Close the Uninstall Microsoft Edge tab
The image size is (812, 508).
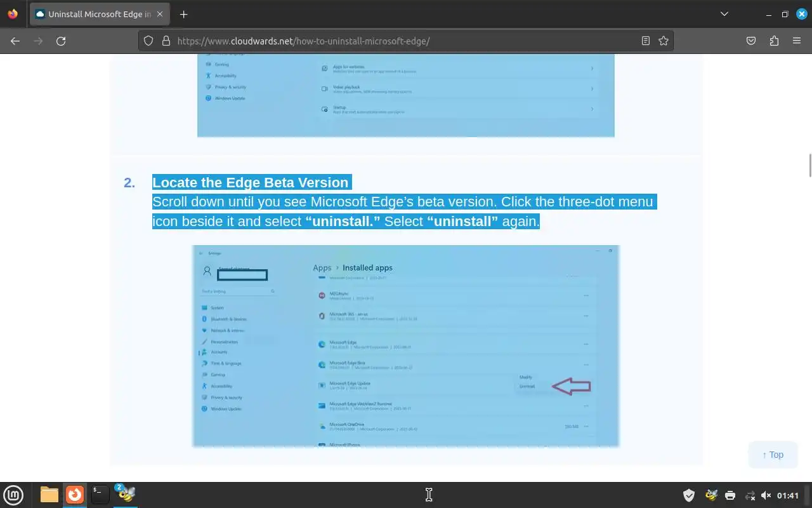[x=159, y=14]
